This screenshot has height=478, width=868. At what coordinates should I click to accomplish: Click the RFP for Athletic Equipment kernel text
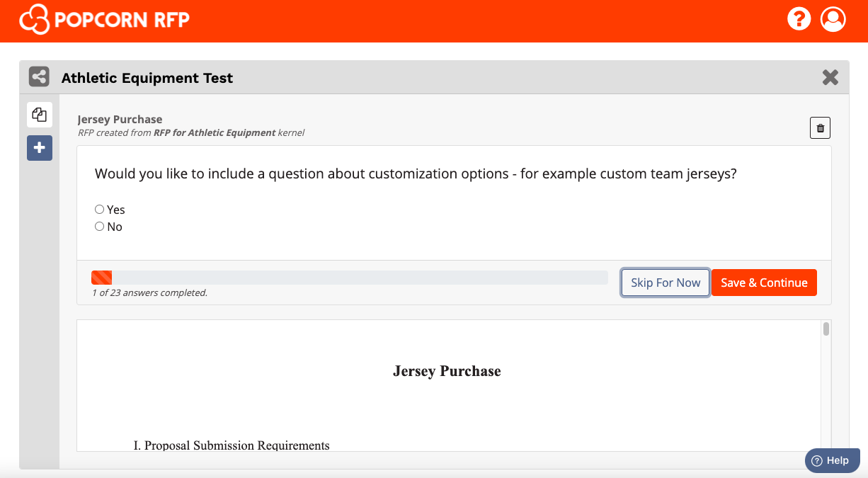coord(215,132)
